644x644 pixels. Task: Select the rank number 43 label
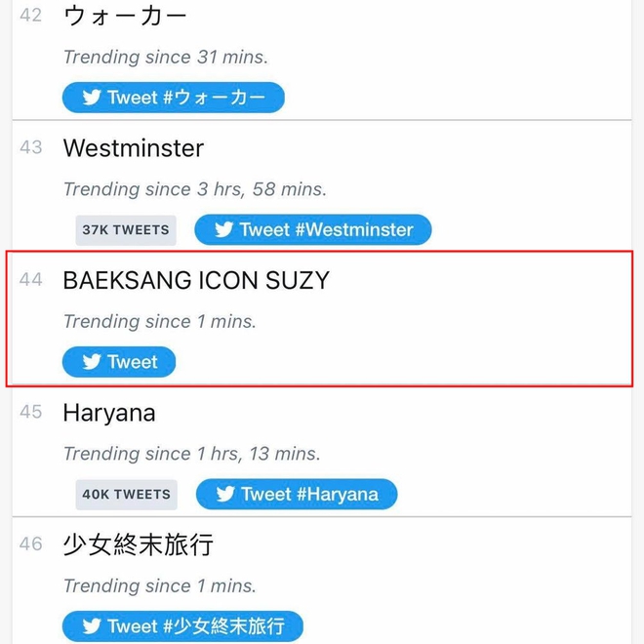coord(31,147)
